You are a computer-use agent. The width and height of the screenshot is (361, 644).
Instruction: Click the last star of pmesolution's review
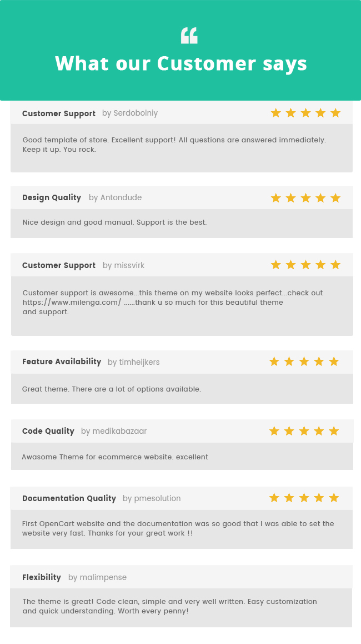click(334, 498)
